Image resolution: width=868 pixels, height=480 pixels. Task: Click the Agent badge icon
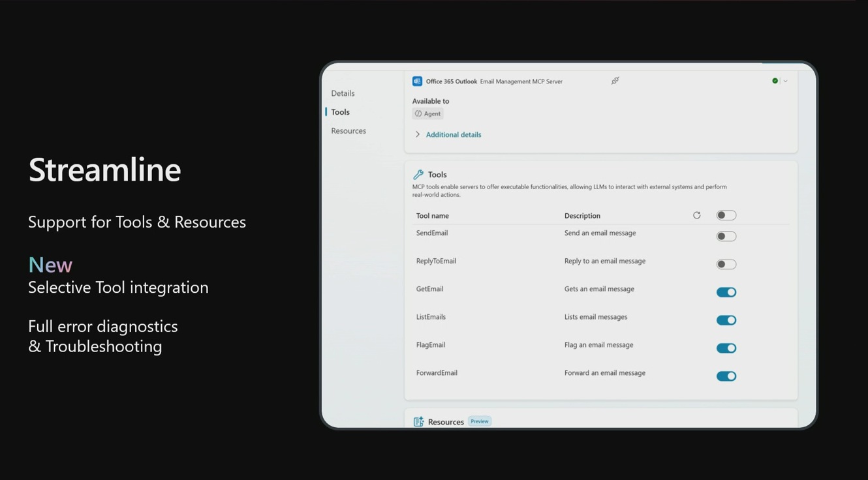point(418,113)
